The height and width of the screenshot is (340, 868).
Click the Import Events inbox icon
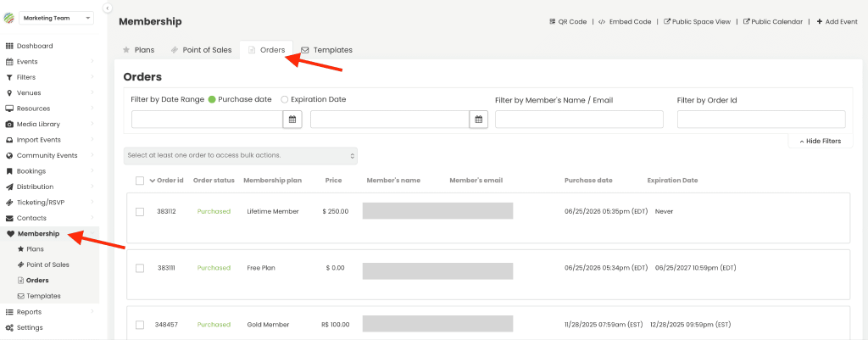tap(9, 140)
